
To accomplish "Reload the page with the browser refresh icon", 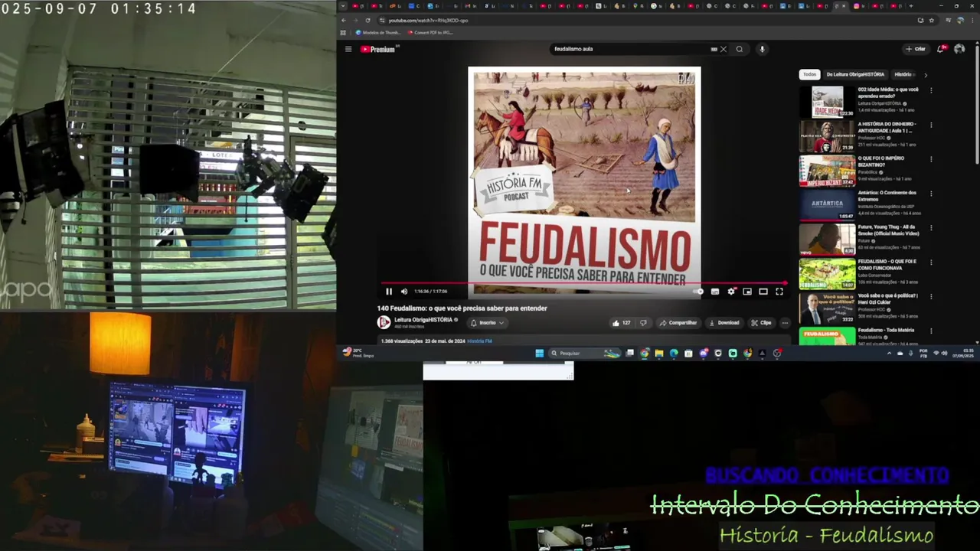I will (367, 21).
